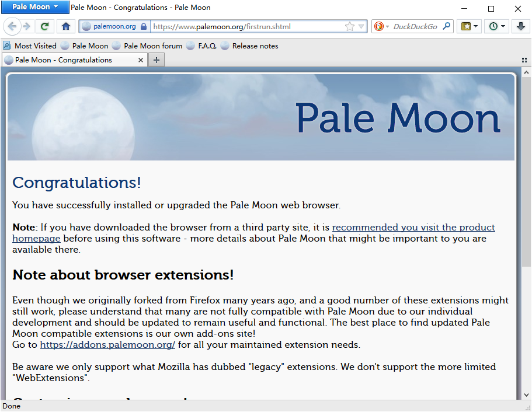Image resolution: width=532 pixels, height=412 pixels.
Task: Click the DuckDuckGo search engine icon
Action: [380, 26]
